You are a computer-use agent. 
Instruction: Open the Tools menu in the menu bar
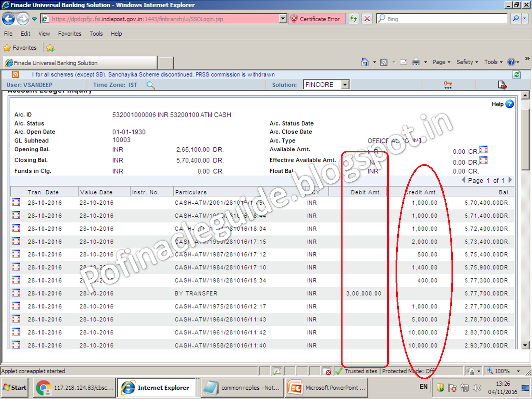tap(96, 34)
